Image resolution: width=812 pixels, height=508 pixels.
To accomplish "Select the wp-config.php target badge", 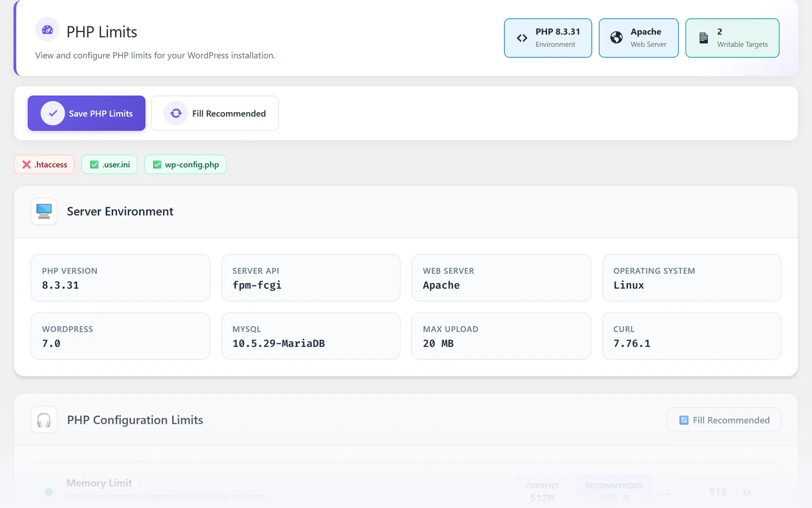I will click(x=185, y=165).
